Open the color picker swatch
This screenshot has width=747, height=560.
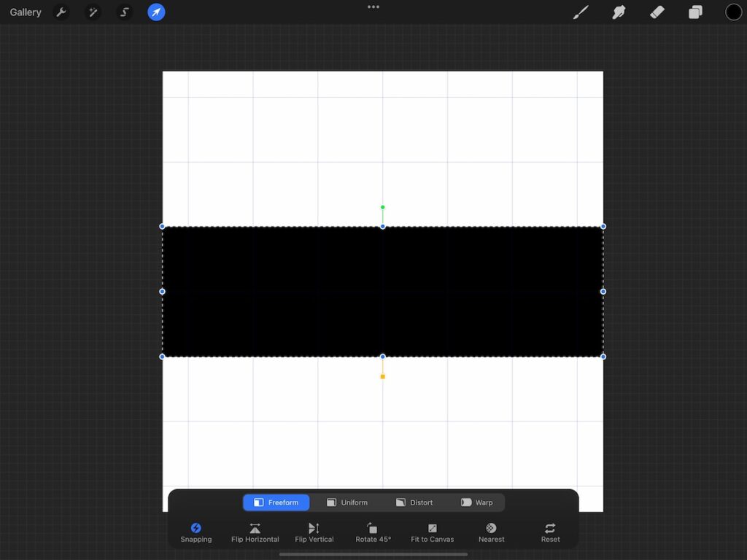click(x=732, y=12)
